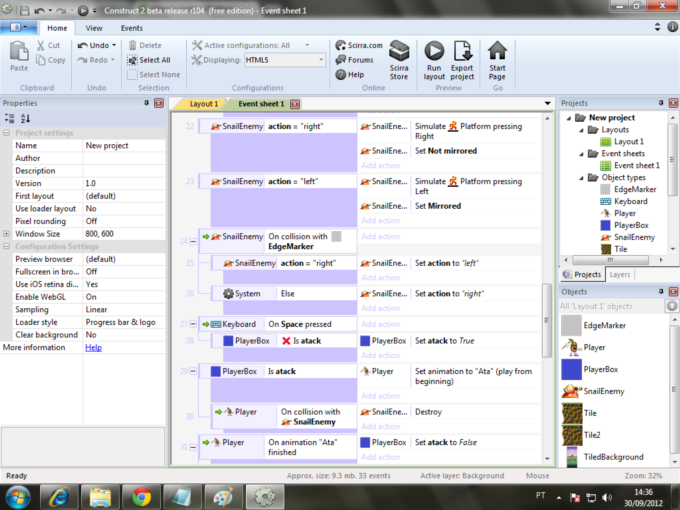The width and height of the screenshot is (680, 510).
Task: Click the run play icon in title bar
Action: tap(83, 10)
